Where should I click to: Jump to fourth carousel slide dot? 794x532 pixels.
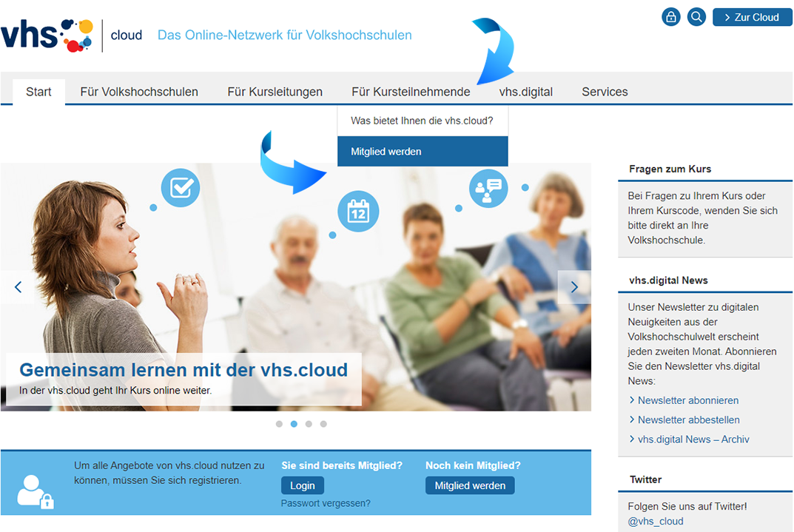323,424
